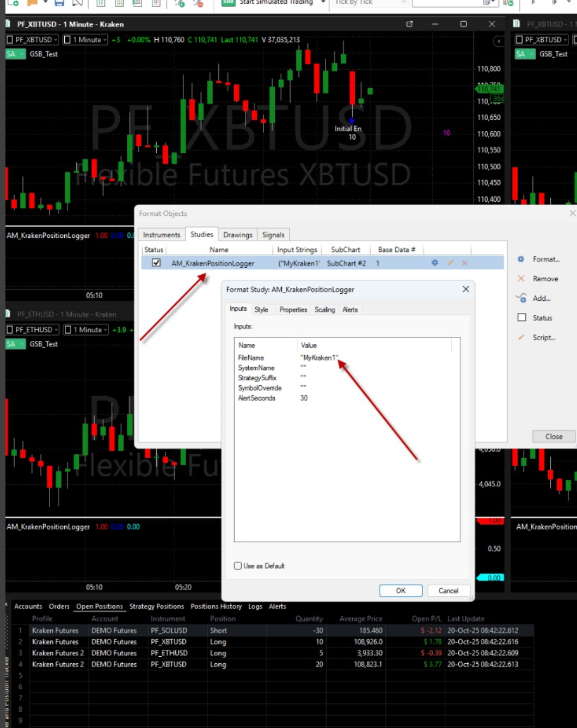577x728 pixels.
Task: Click the Remove icon in Format Objects
Action: (x=521, y=279)
